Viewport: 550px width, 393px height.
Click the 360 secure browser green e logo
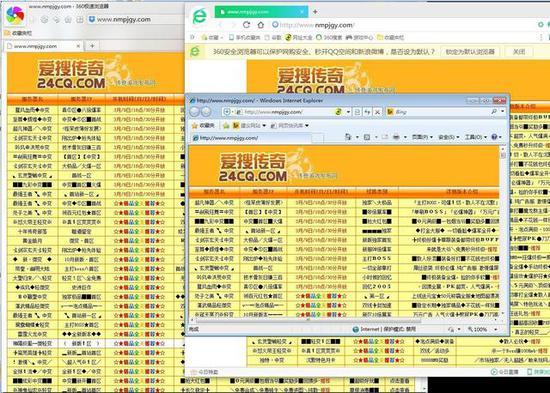199,16
